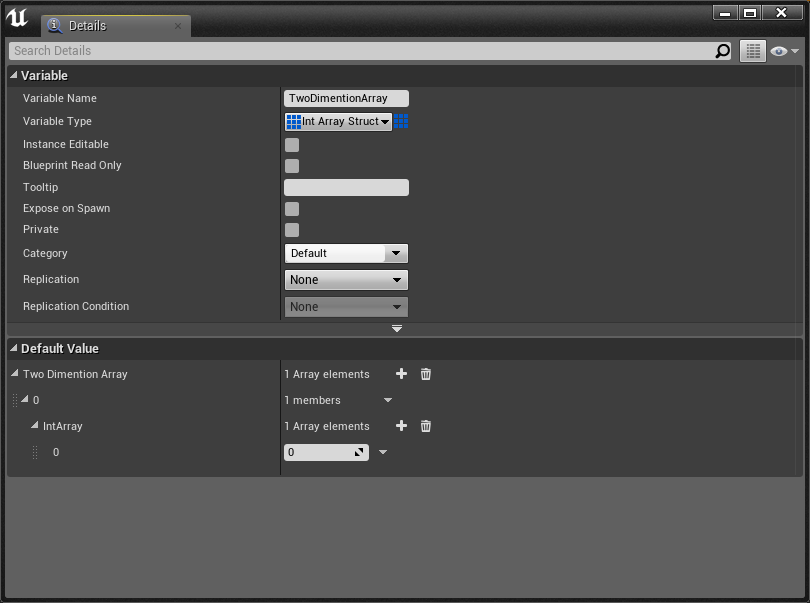Open options arrow for 1 members row
The width and height of the screenshot is (810, 603).
tap(388, 400)
